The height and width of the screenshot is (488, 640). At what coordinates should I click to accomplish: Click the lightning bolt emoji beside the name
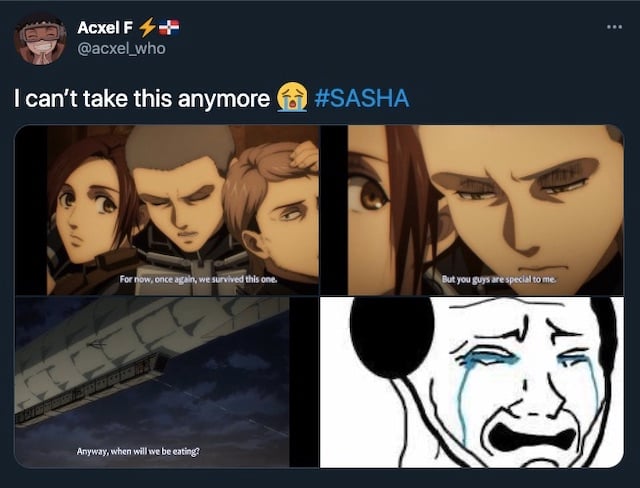point(147,27)
